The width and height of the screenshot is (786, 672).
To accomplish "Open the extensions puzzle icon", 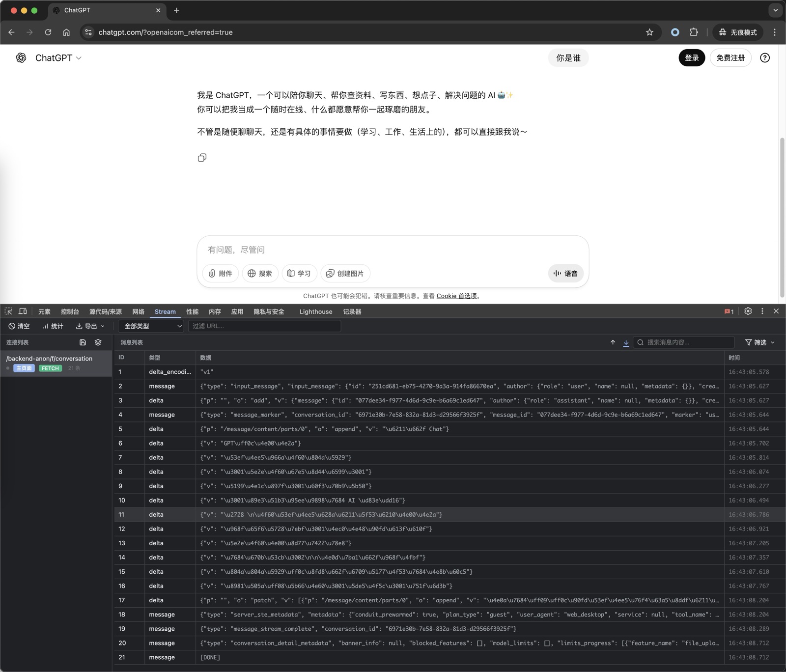I will point(694,32).
